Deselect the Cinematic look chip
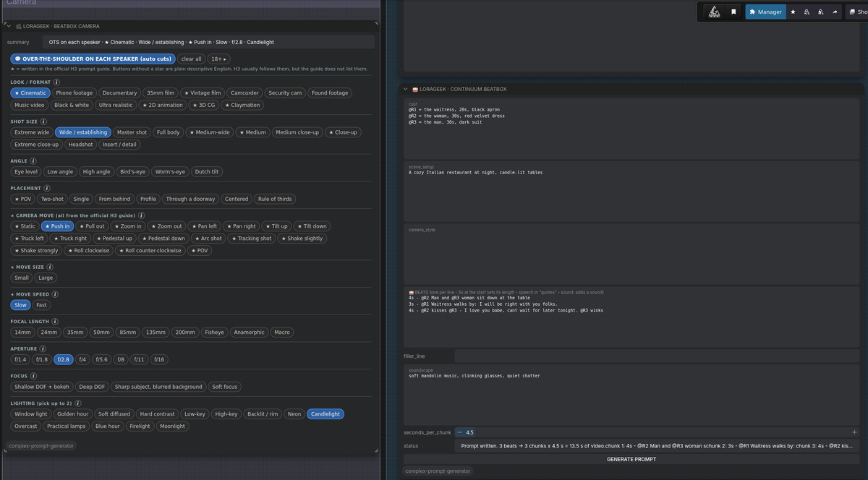Viewport: 868px width, 480px height. coord(30,93)
